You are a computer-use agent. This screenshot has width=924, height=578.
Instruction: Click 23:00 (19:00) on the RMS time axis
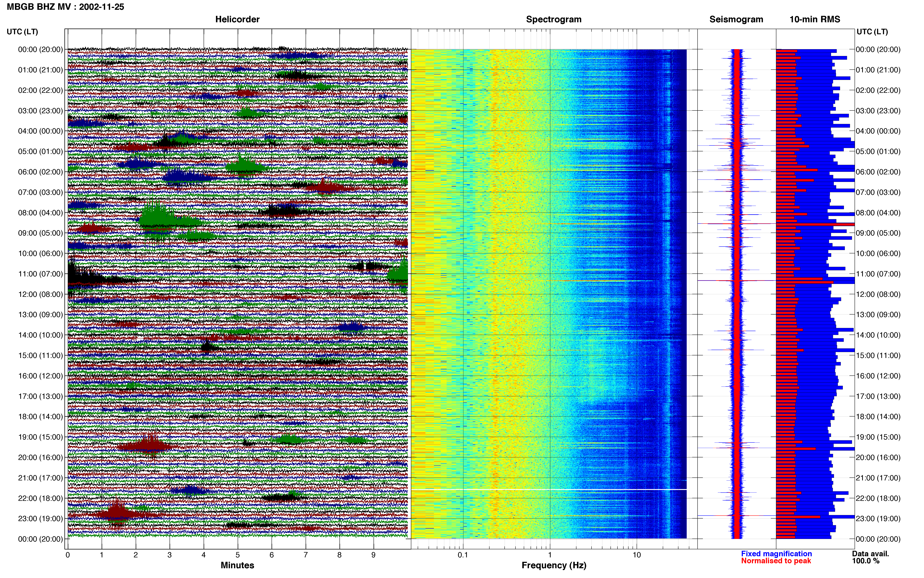tap(878, 518)
